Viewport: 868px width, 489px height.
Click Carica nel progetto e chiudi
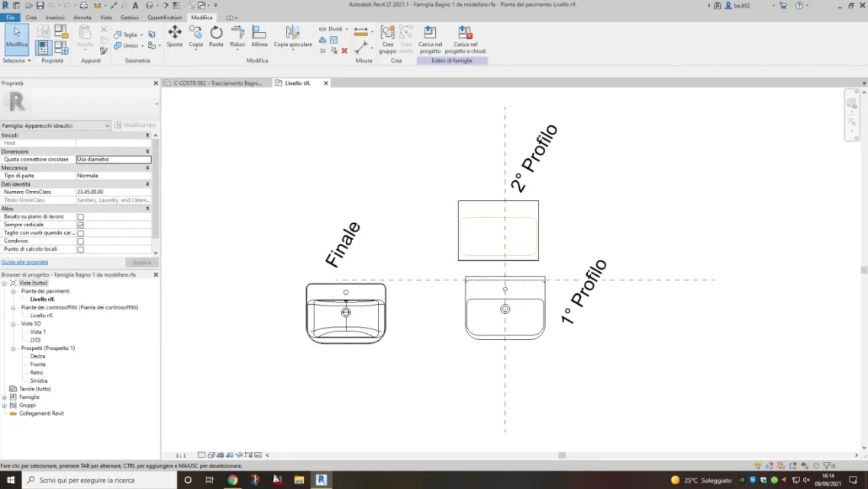[x=464, y=38]
